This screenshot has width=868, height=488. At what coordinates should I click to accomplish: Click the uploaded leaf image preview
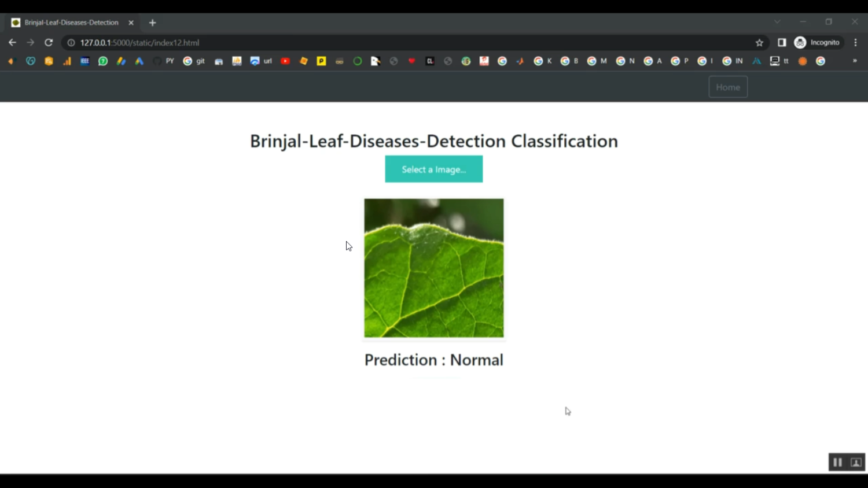433,268
